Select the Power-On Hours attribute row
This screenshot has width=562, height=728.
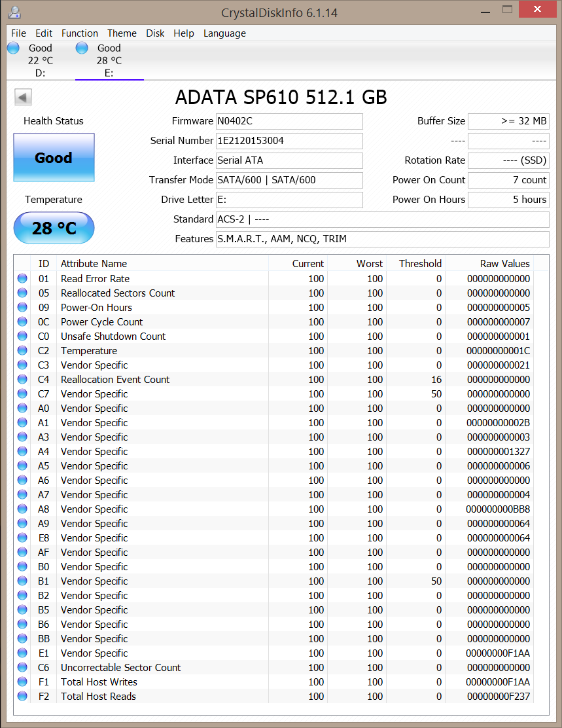tap(96, 308)
